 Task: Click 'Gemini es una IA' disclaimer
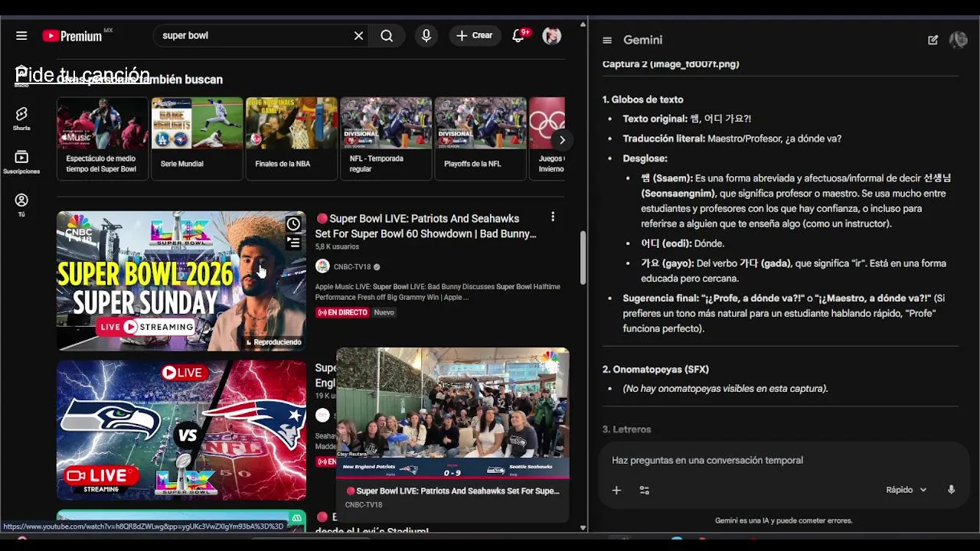[x=783, y=521]
